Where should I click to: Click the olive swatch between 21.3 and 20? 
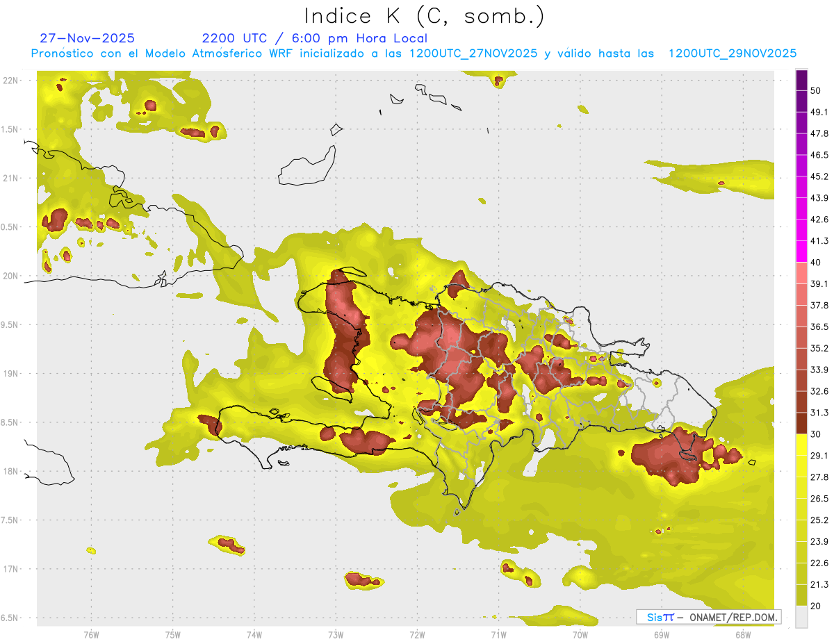(801, 595)
